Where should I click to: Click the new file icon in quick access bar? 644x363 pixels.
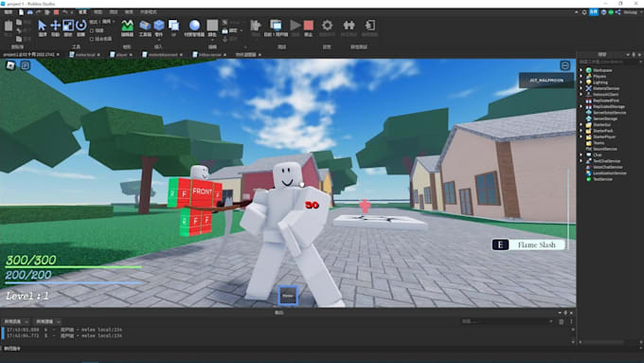(x=22, y=12)
